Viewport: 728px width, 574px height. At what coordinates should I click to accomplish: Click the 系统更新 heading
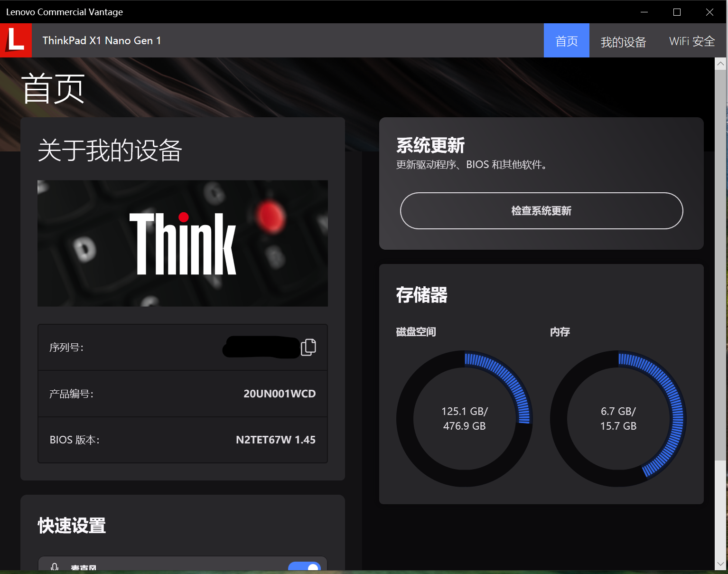[x=430, y=145]
